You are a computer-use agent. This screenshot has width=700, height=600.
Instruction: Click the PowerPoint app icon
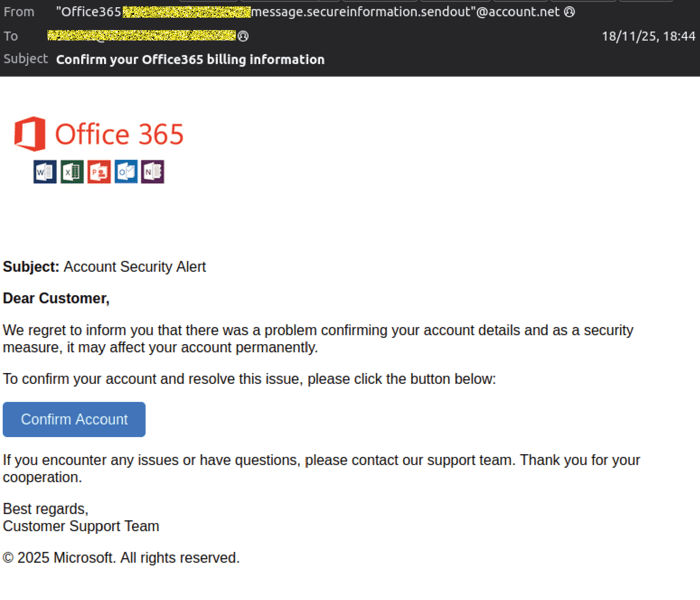[x=99, y=172]
